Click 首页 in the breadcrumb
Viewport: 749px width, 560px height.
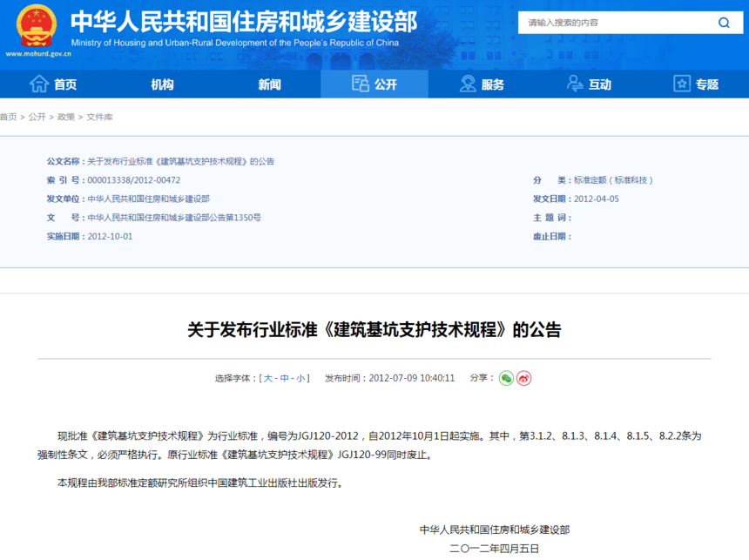click(x=8, y=117)
